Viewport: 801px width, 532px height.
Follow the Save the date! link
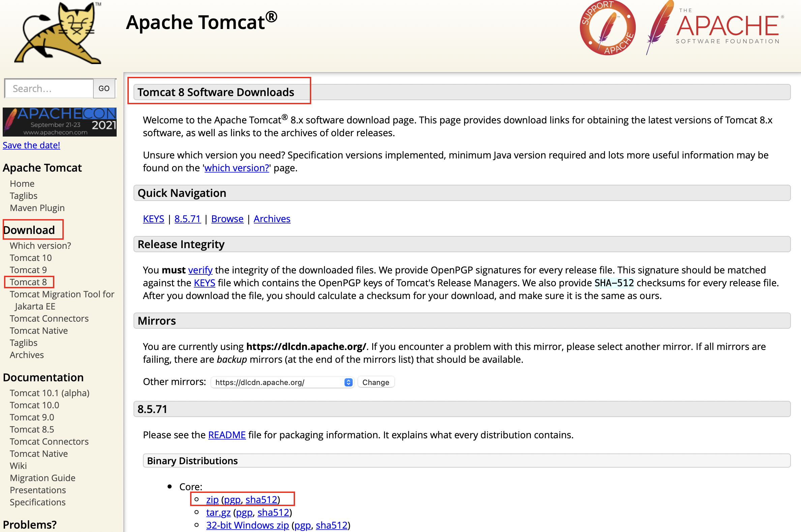(32, 145)
